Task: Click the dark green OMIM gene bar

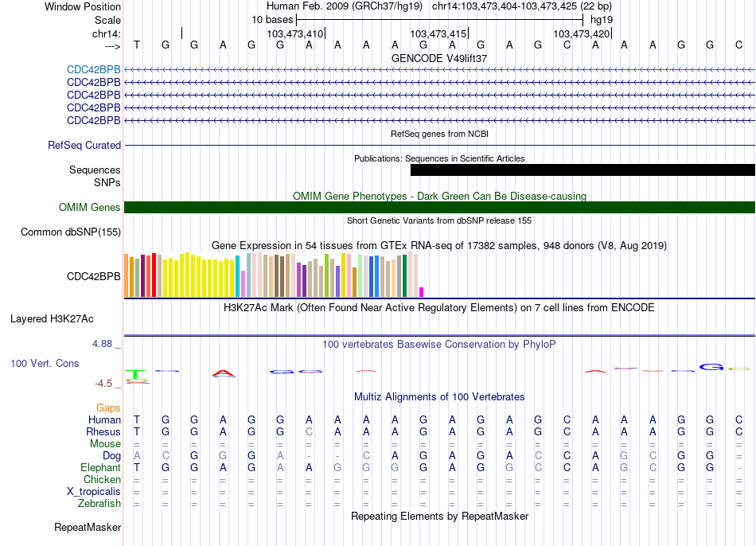Action: [439, 208]
